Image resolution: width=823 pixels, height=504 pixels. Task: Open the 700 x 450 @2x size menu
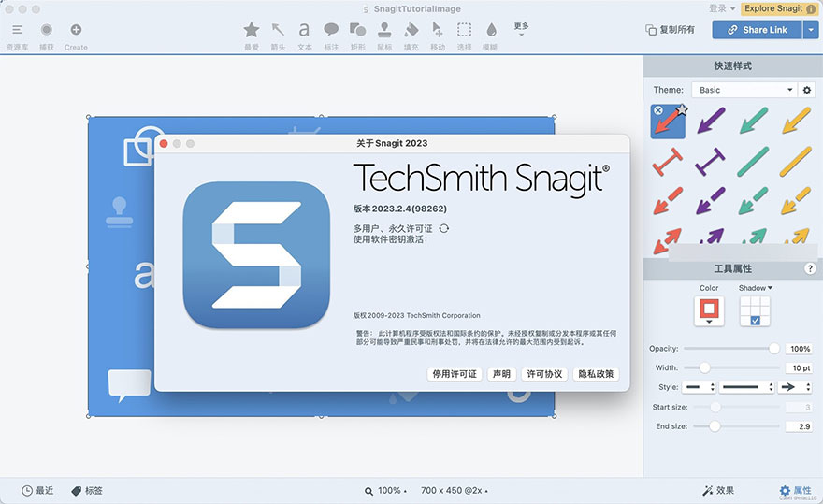tap(454, 490)
